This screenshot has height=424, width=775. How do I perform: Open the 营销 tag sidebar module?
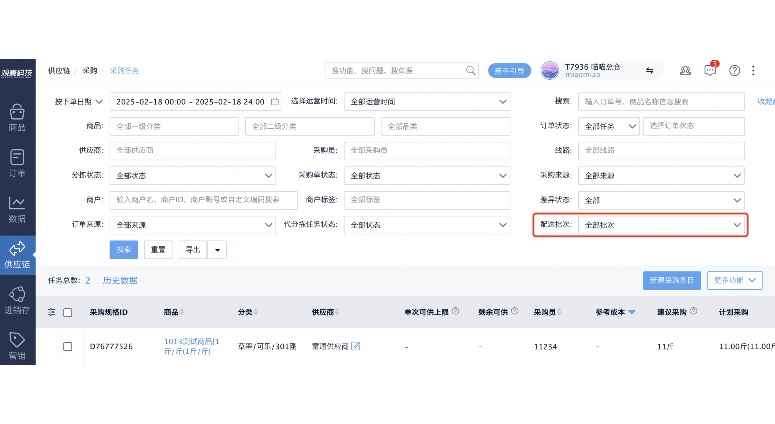tap(17, 346)
